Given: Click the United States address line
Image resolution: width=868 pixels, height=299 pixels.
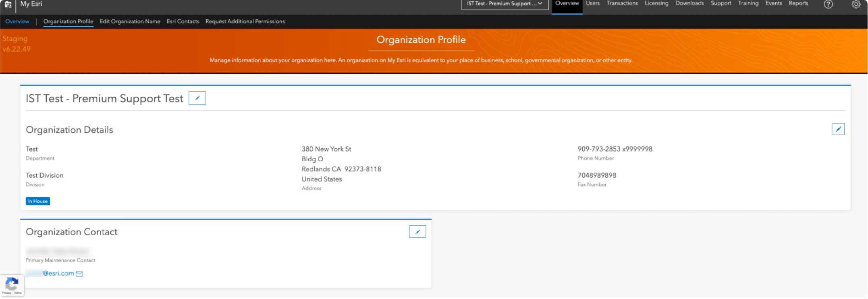Looking at the screenshot, I should click(x=322, y=179).
